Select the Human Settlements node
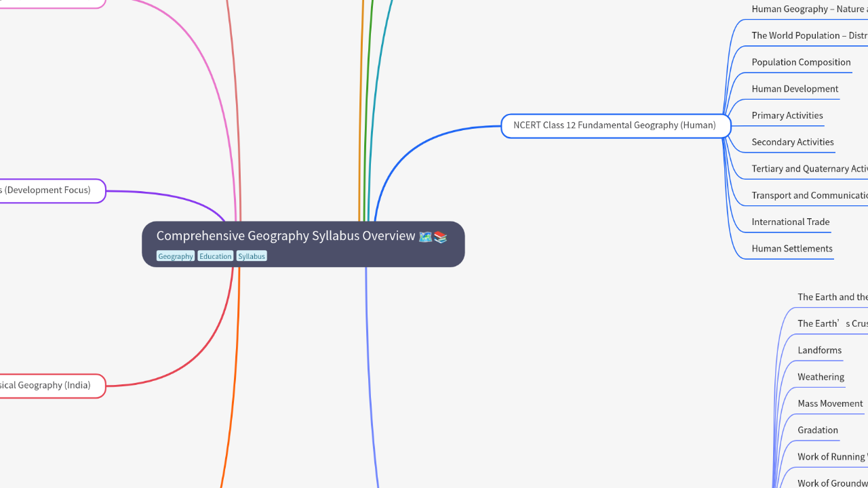The width and height of the screenshot is (868, 488). [792, 249]
